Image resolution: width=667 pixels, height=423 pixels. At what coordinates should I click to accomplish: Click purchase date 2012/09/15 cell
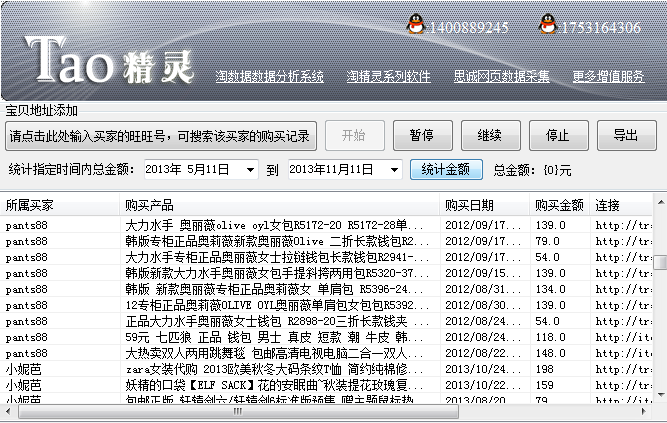pos(485,273)
